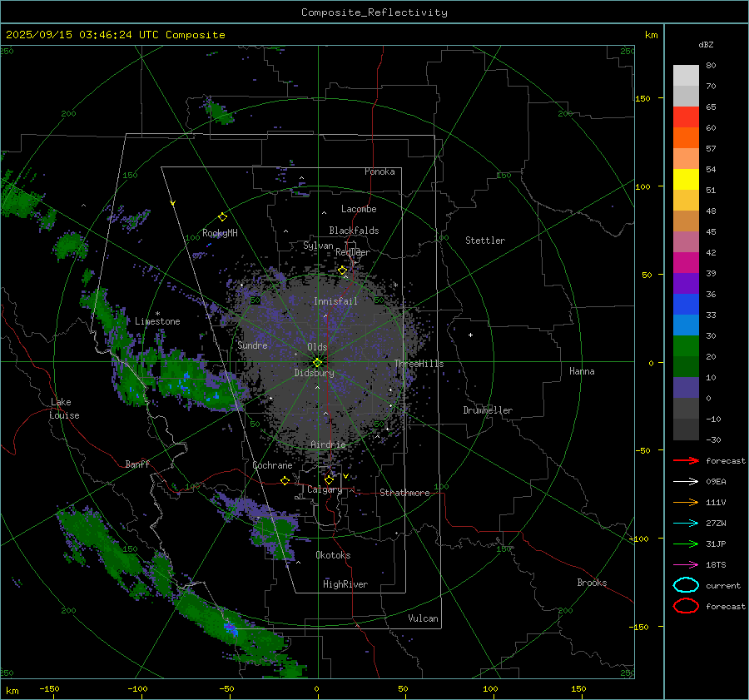This screenshot has width=749, height=700.
Task: Click the red forecast ellipse in the legend
Action: [686, 606]
